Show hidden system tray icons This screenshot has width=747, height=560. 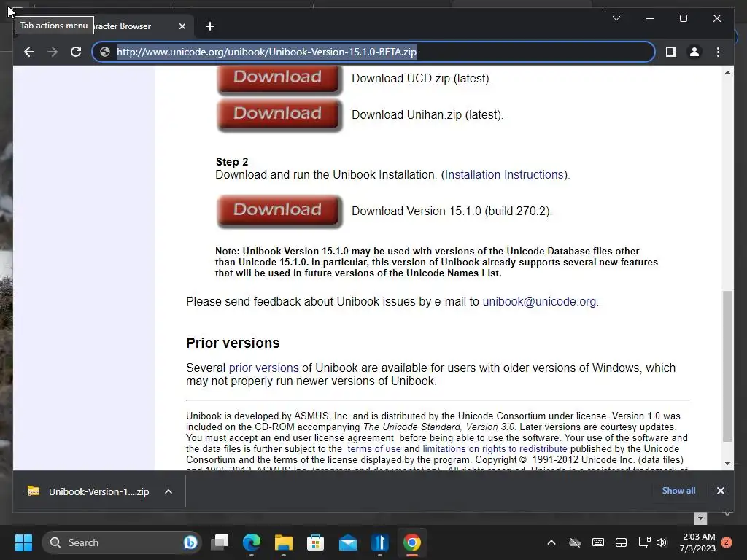pos(551,542)
